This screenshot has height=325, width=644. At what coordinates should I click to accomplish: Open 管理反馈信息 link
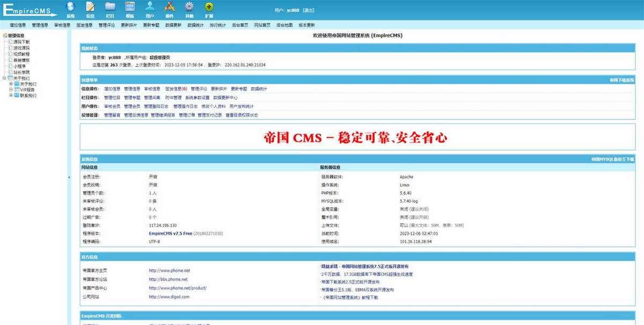pyautogui.click(x=136, y=115)
